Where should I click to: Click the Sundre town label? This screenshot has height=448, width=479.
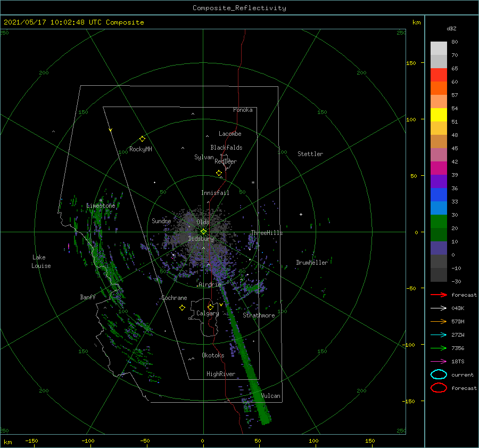(161, 221)
